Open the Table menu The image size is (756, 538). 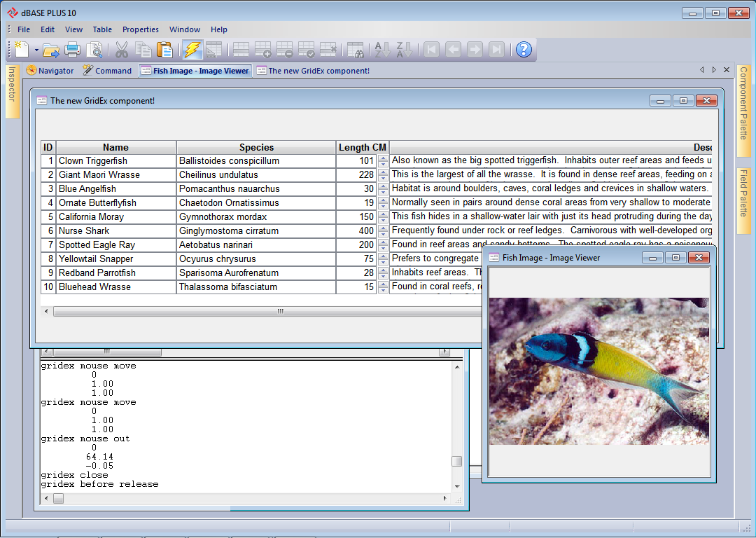point(102,29)
